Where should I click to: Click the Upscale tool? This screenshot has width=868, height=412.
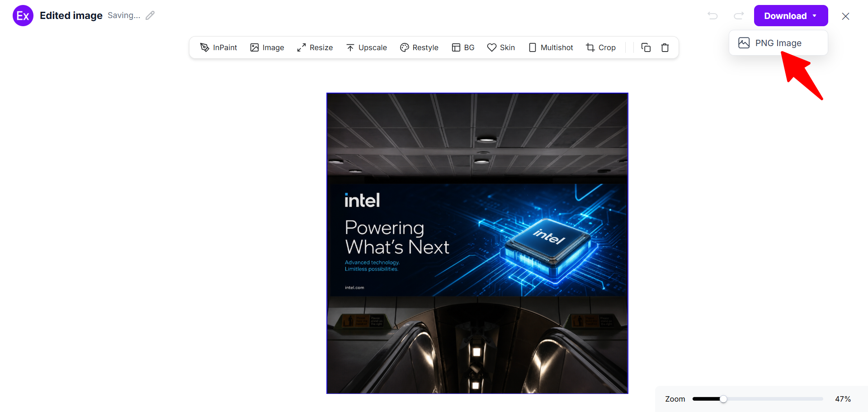pyautogui.click(x=367, y=47)
